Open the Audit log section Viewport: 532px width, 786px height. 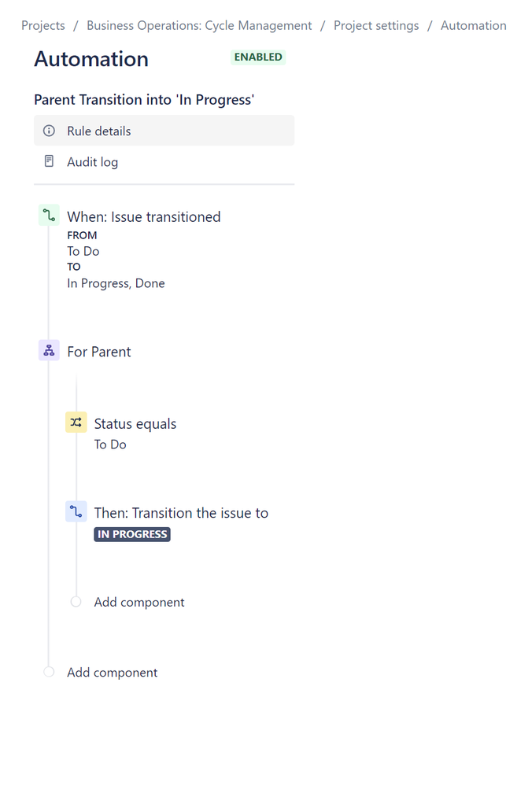tap(164, 162)
